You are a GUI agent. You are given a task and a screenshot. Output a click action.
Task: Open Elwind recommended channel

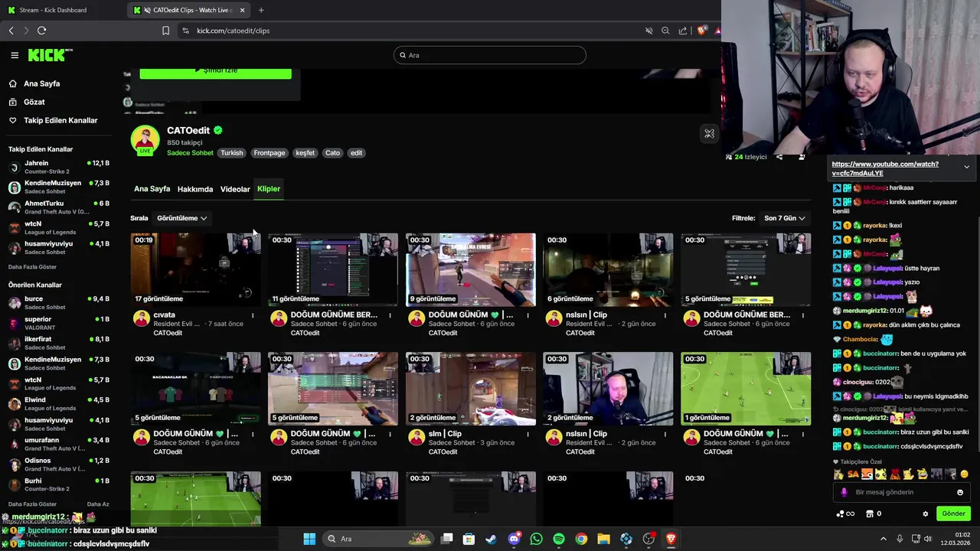pyautogui.click(x=59, y=403)
